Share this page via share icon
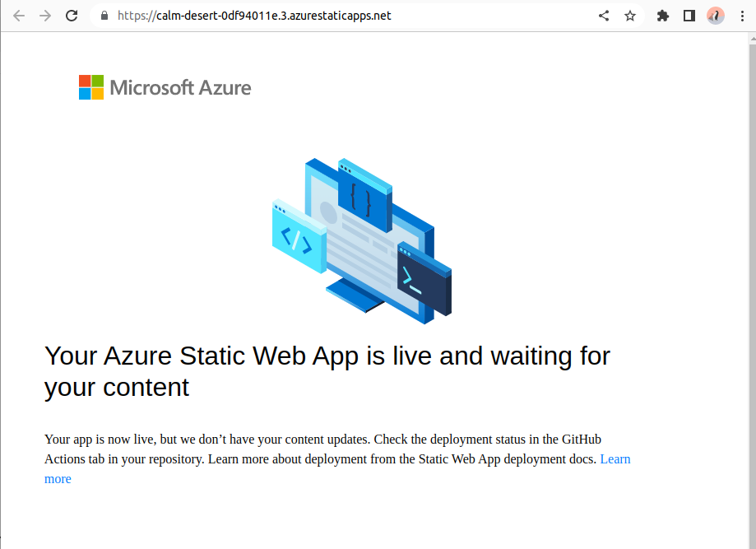756x549 pixels. [604, 16]
